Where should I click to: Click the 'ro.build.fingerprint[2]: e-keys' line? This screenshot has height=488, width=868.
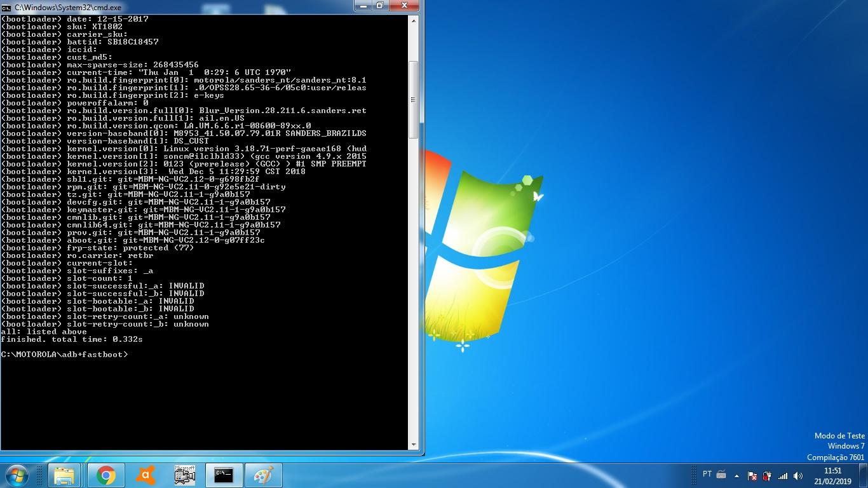click(112, 95)
